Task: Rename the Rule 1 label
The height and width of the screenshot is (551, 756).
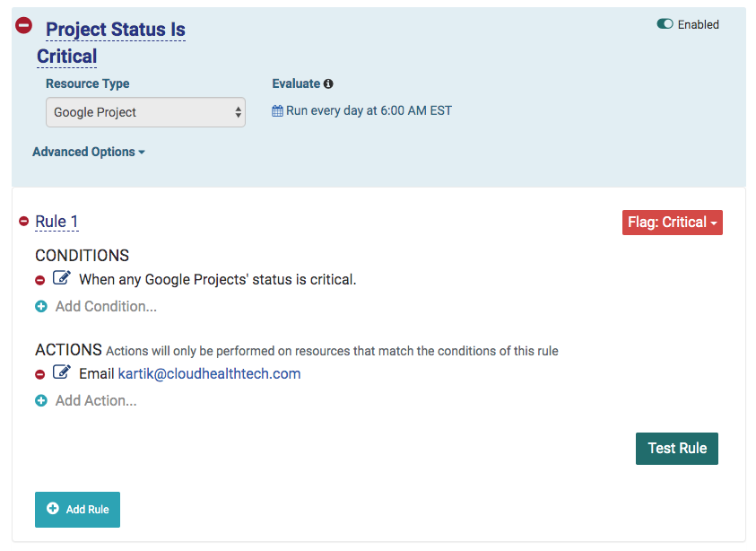Action: pos(56,222)
